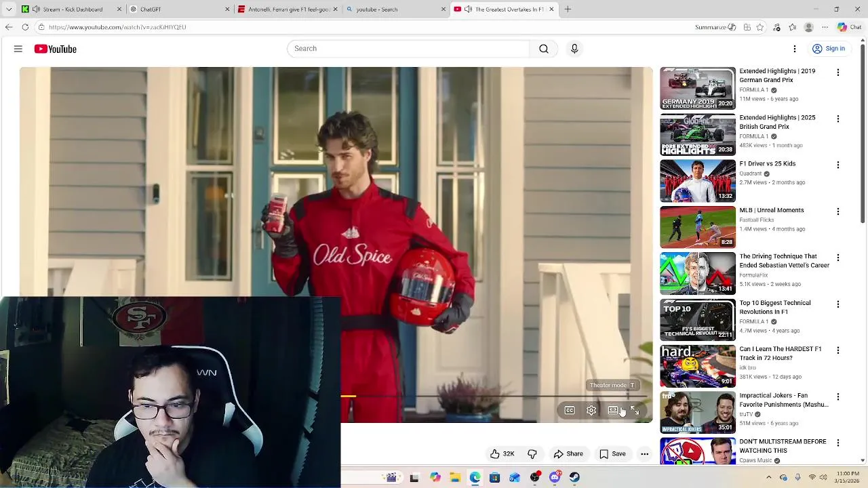
Task: Switch video to theater mode
Action: [613, 411]
